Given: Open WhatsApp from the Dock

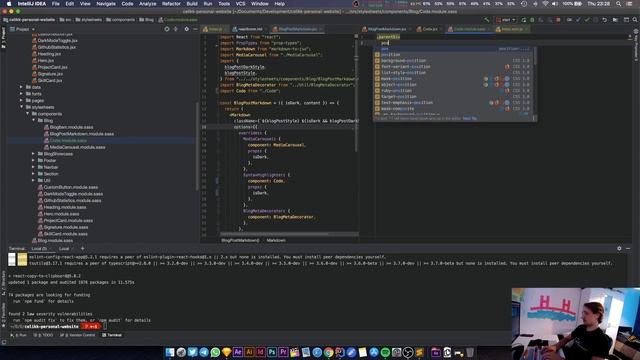Looking at the screenshot, I should coord(215,352).
